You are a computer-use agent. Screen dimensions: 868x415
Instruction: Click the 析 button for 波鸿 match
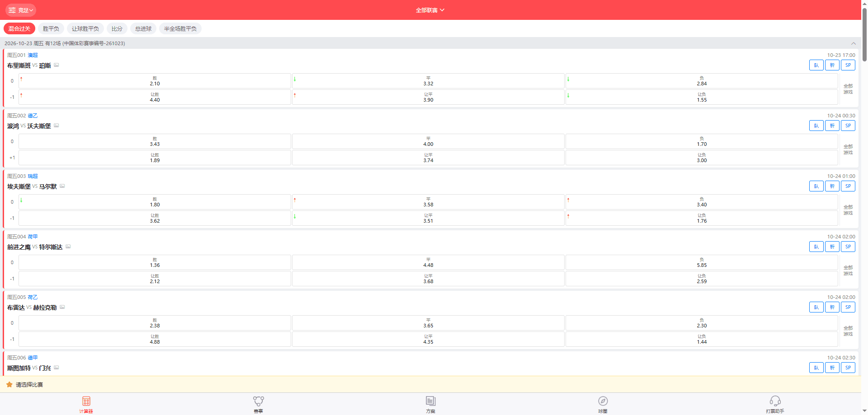(832, 126)
